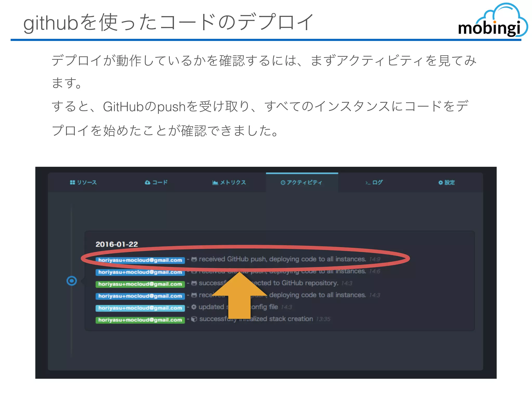
Task: Open the メトリクス tab
Action: (x=229, y=182)
